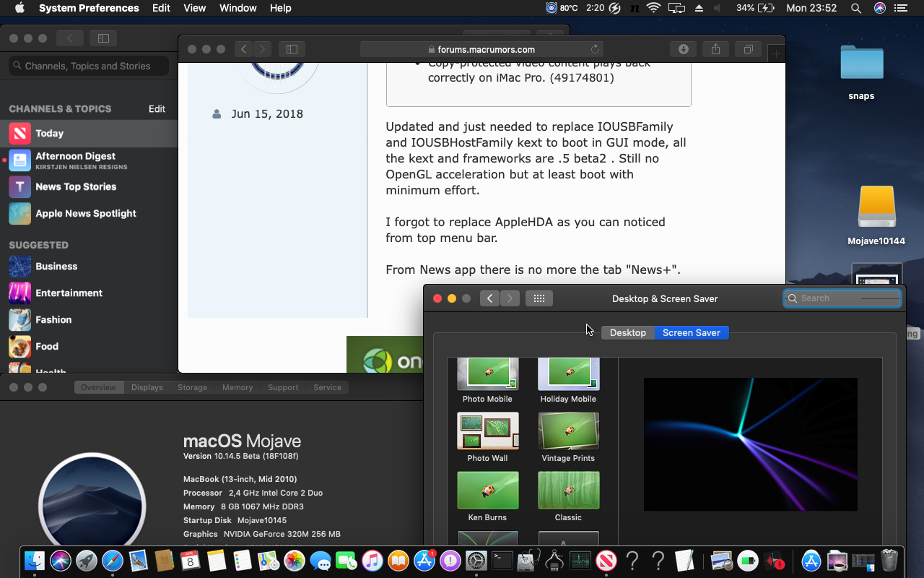Open Reminders icon in the Dock
The image size is (924, 578).
[x=243, y=561]
